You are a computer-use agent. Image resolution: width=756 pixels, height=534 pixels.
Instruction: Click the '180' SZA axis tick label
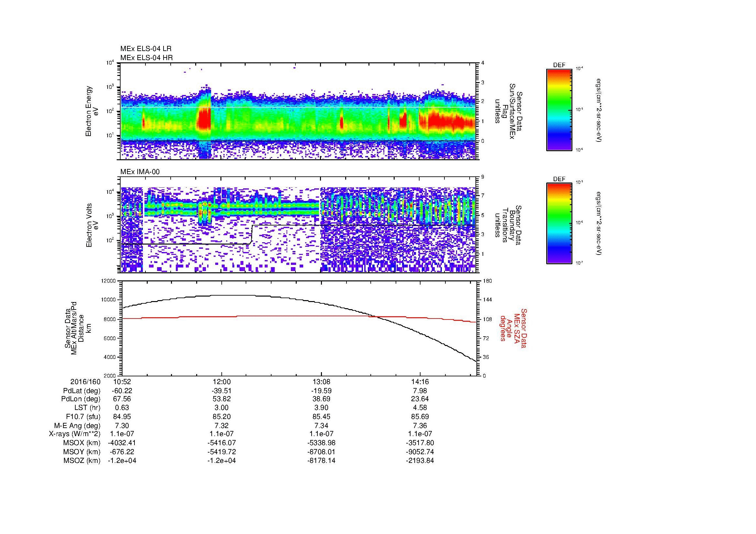tap(487, 281)
